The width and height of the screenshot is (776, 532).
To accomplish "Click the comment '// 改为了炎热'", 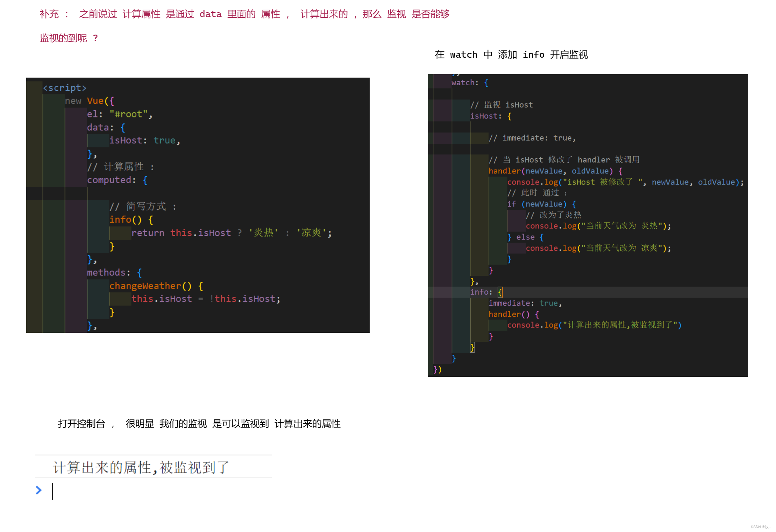I will (554, 215).
